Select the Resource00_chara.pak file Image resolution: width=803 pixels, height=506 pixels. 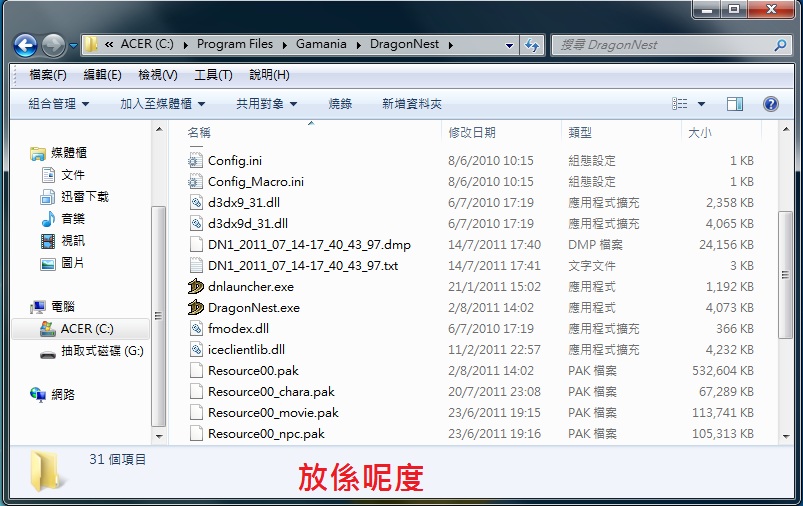click(x=271, y=392)
